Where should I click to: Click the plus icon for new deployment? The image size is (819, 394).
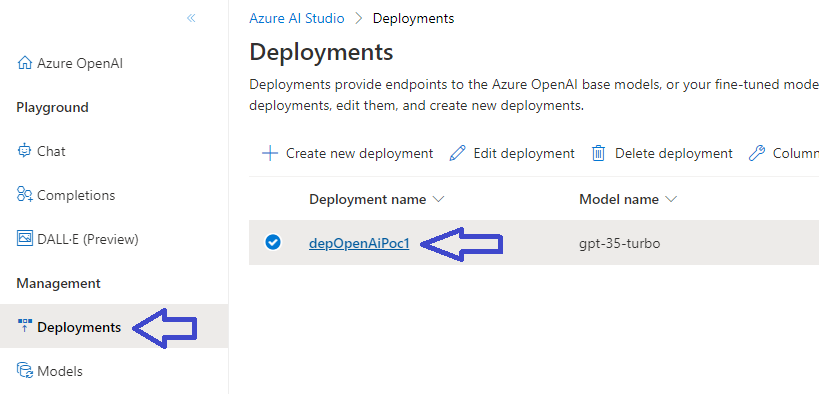[x=270, y=154]
